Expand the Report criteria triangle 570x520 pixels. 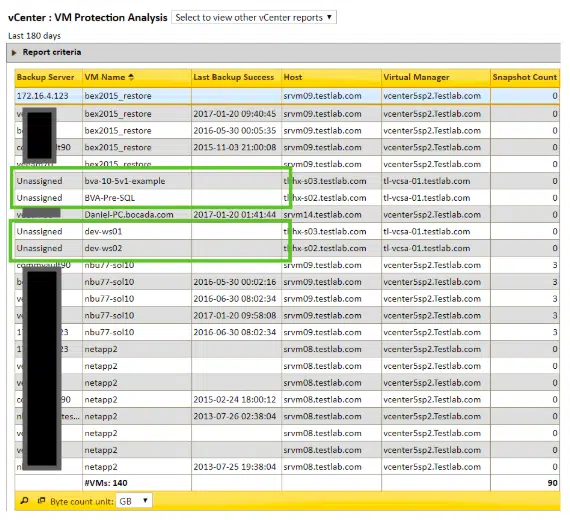pos(14,53)
